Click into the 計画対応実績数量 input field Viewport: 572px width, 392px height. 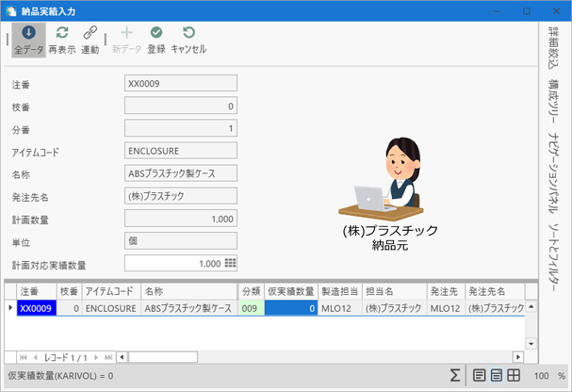[181, 263]
